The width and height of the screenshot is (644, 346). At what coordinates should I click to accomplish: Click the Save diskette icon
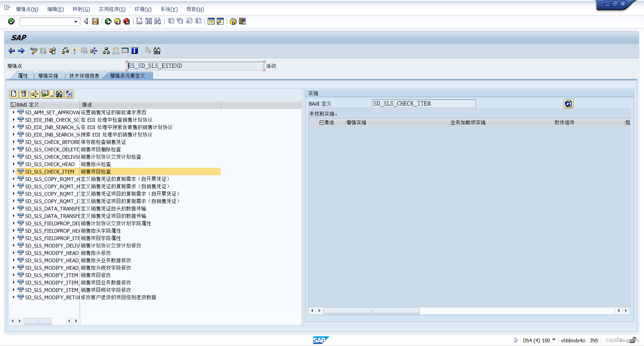point(95,22)
